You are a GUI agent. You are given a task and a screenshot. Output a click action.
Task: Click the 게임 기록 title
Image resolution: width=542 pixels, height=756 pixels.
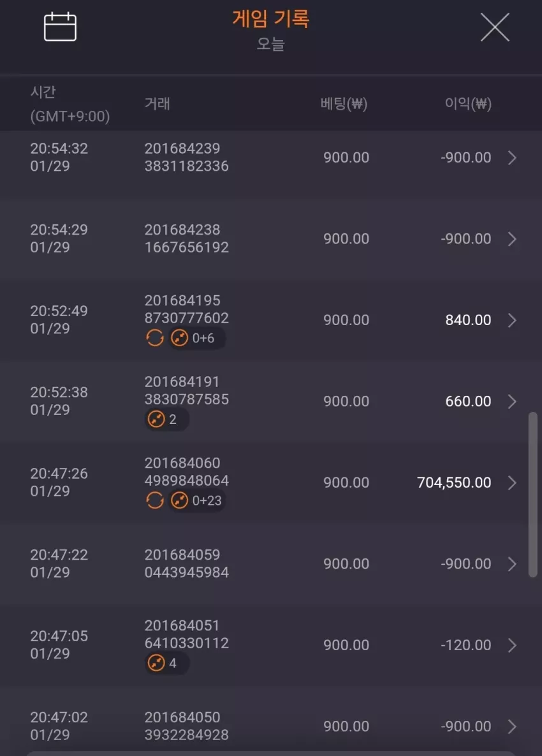(271, 18)
